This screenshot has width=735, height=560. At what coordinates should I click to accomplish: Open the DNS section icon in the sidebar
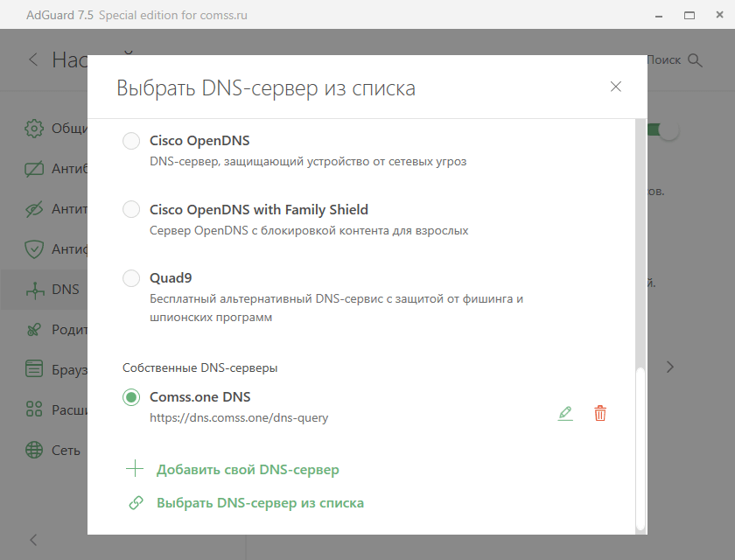(35, 290)
